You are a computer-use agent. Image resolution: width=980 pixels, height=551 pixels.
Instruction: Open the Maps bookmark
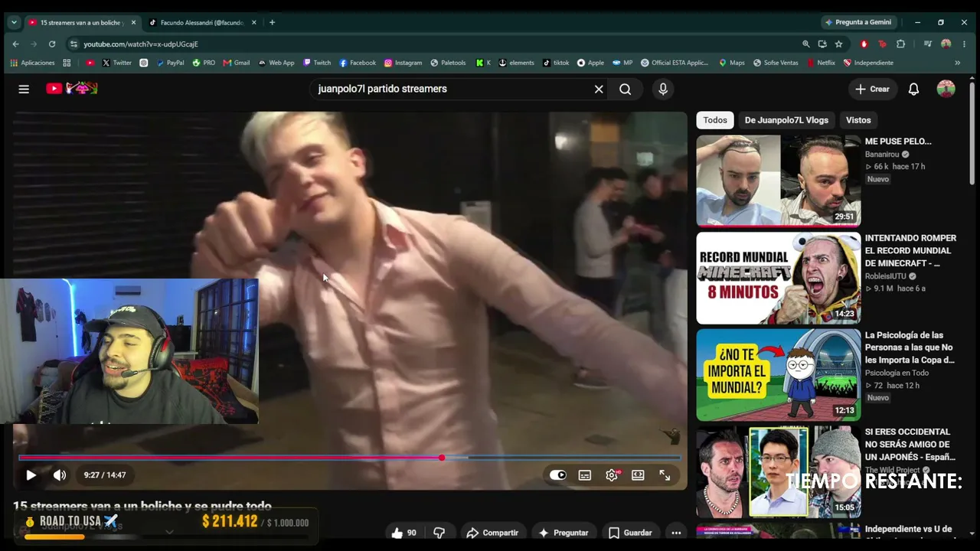(x=731, y=63)
